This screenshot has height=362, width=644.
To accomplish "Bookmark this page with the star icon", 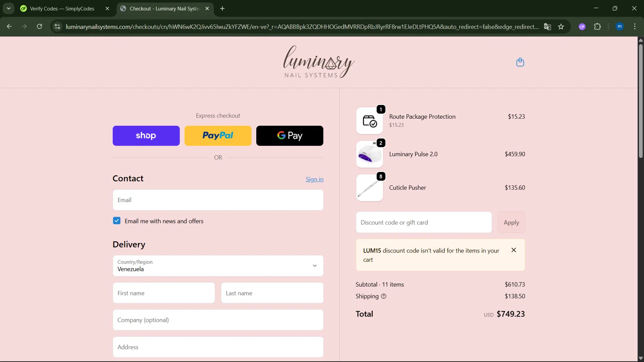I will (561, 27).
